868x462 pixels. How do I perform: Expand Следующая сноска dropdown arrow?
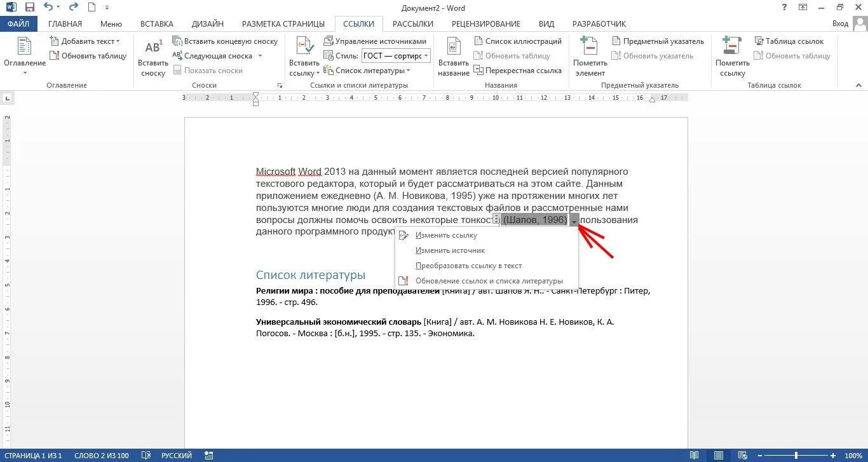coord(260,56)
